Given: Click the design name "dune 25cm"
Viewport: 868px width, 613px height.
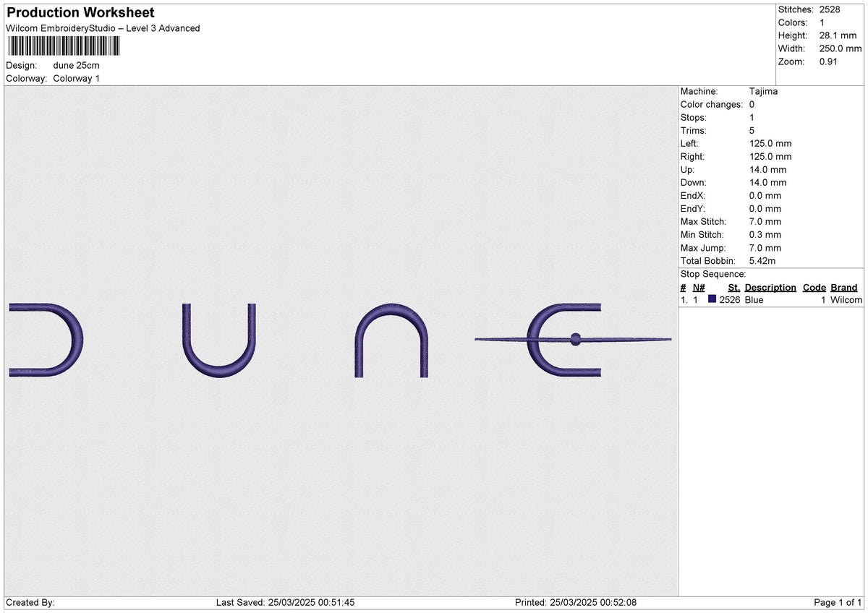Looking at the screenshot, I should [77, 65].
